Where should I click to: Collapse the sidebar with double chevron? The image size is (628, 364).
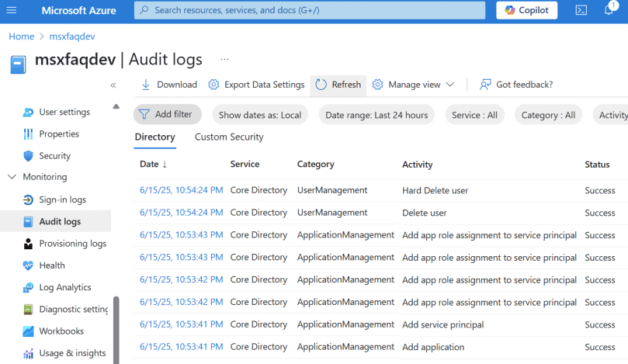113,85
